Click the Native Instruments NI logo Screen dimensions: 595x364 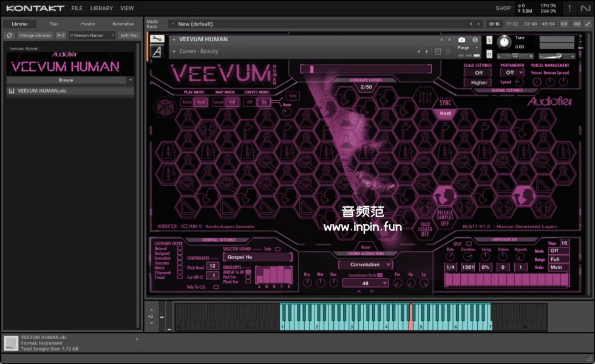point(585,8)
